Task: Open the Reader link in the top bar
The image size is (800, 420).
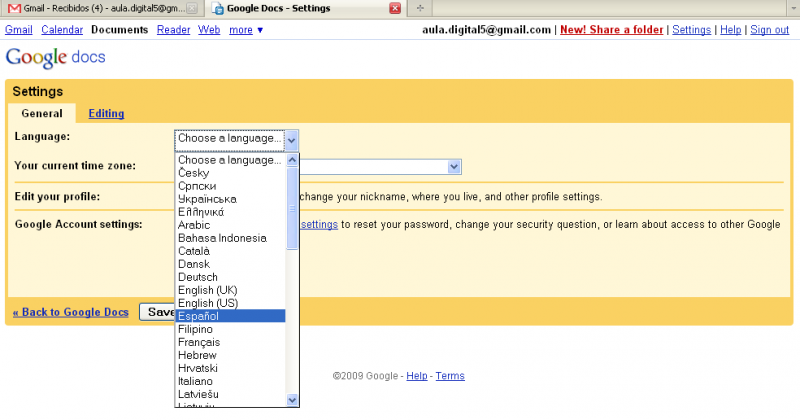Action: pos(173,30)
